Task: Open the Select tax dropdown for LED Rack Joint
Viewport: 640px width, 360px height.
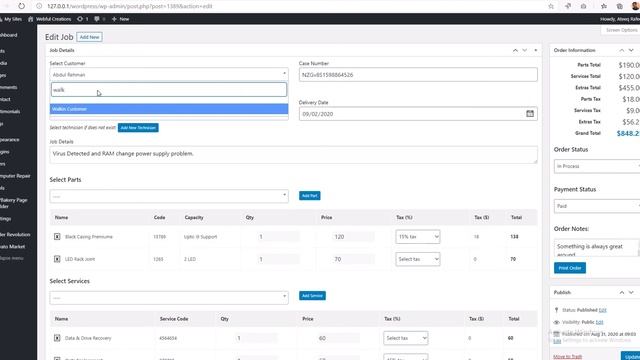Action: (418, 259)
